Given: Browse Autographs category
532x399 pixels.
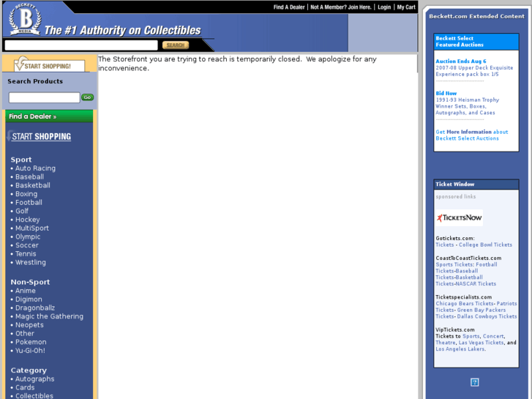Looking at the screenshot, I should [34, 379].
